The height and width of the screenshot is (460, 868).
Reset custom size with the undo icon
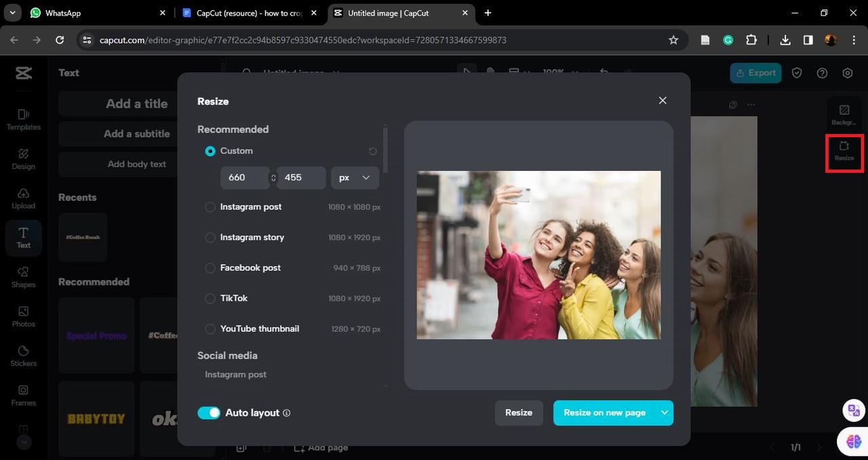[372, 151]
